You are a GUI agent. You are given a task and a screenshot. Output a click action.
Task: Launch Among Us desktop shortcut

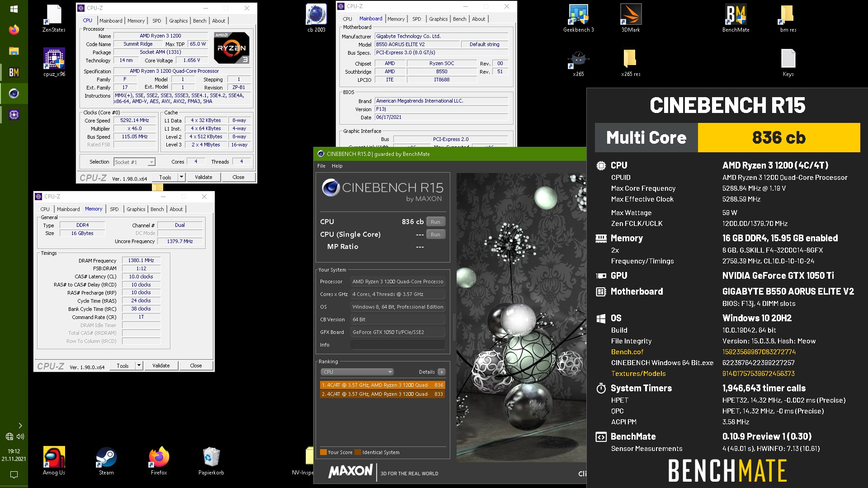pos(54,461)
